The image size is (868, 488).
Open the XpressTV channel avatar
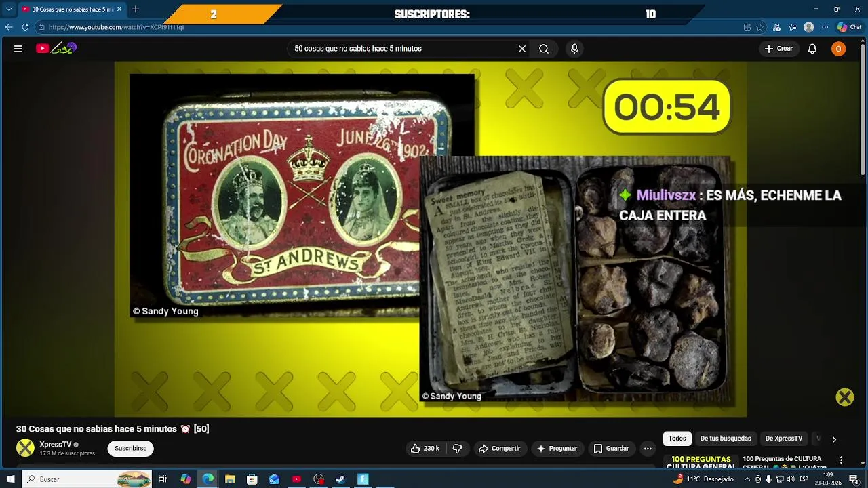pos(25,448)
